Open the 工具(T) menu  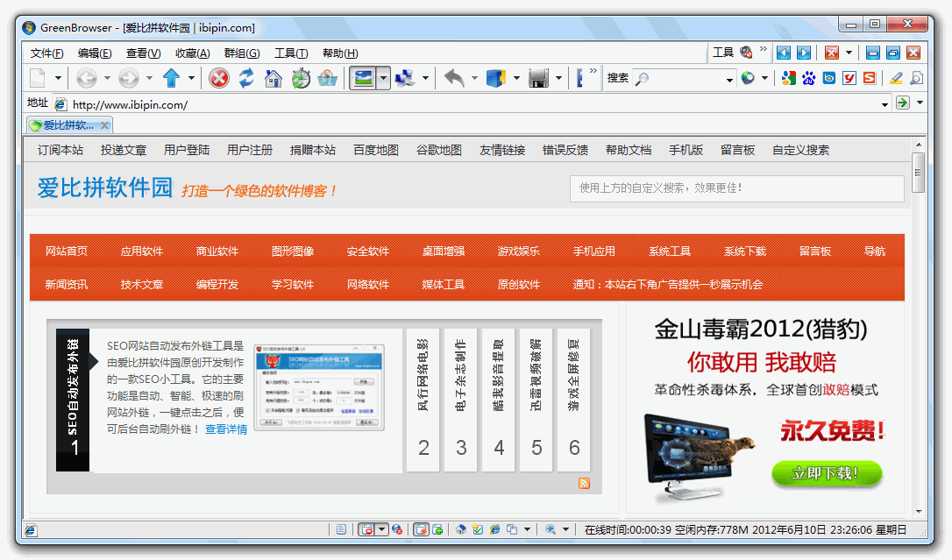[291, 53]
